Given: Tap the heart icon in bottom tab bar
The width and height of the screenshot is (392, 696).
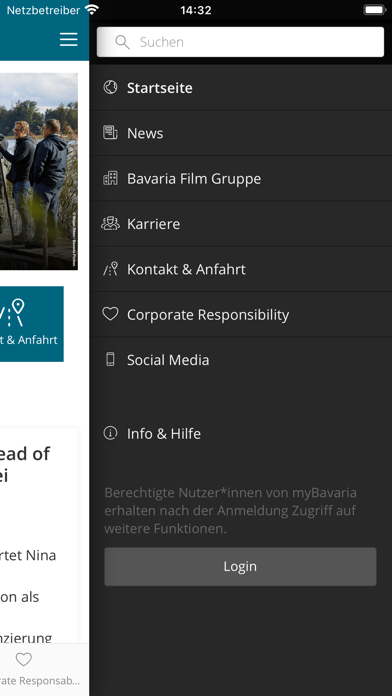Looking at the screenshot, I should (x=24, y=660).
